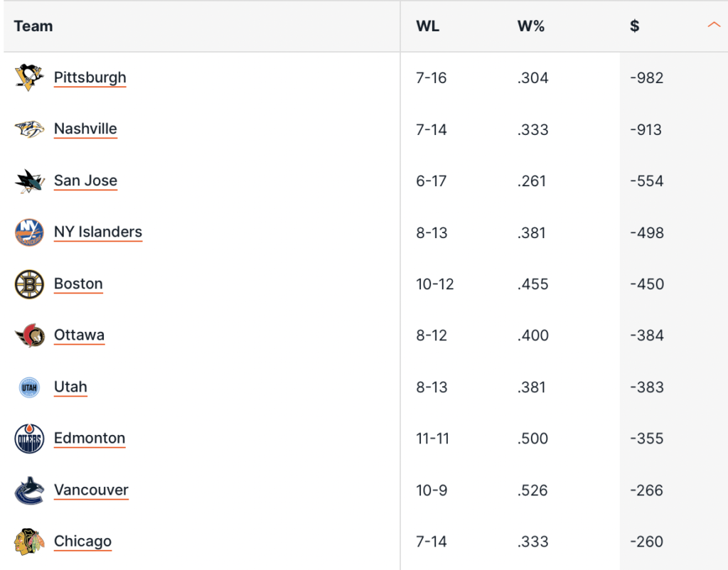Click the Pittsburgh Penguins logo icon
728x570 pixels.
29,77
